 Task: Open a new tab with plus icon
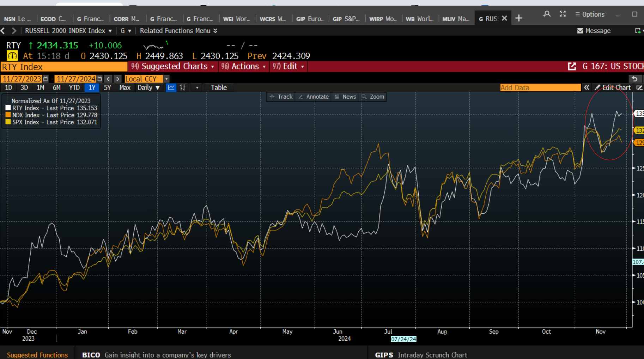point(518,18)
